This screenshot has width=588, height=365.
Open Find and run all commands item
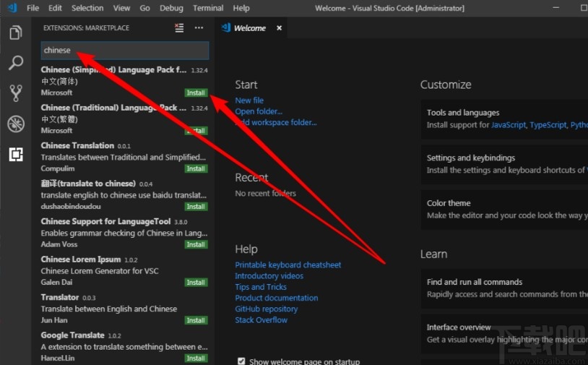pyautogui.click(x=504, y=288)
